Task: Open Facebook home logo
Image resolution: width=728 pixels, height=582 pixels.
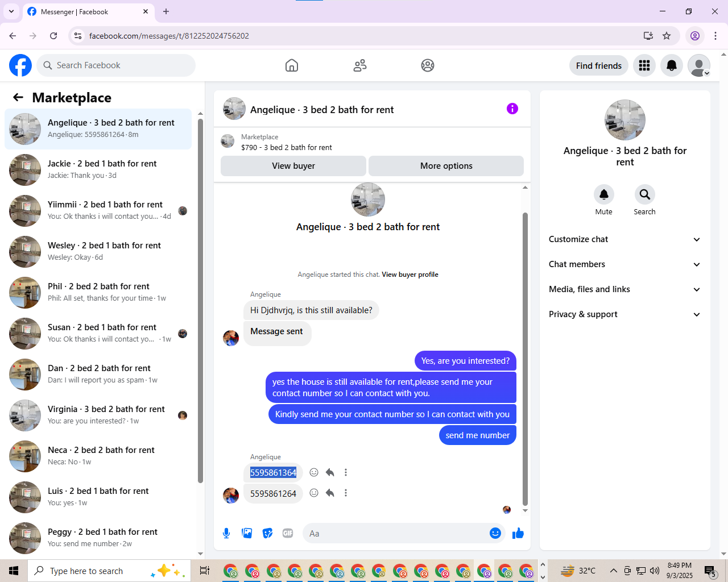Action: coord(20,65)
